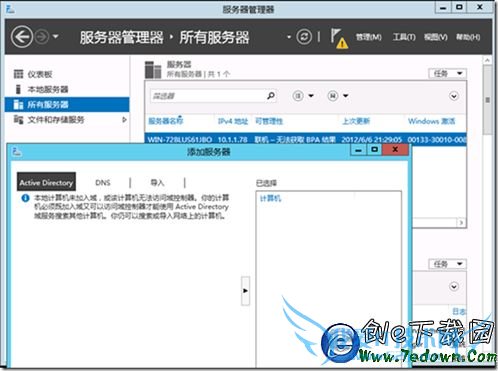Open the 帮助(H) menu
Viewport: 498px width, 371px height.
click(468, 37)
